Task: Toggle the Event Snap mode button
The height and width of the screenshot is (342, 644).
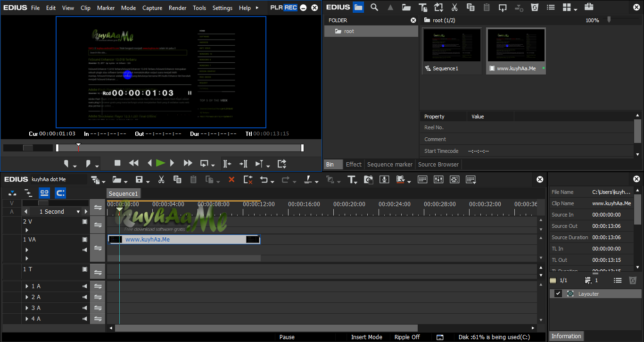Action: point(60,192)
